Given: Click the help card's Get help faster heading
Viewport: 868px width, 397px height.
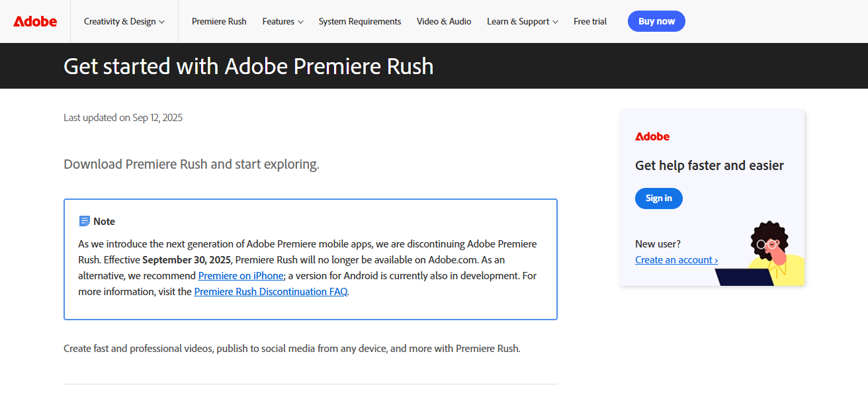Looking at the screenshot, I should (x=709, y=165).
